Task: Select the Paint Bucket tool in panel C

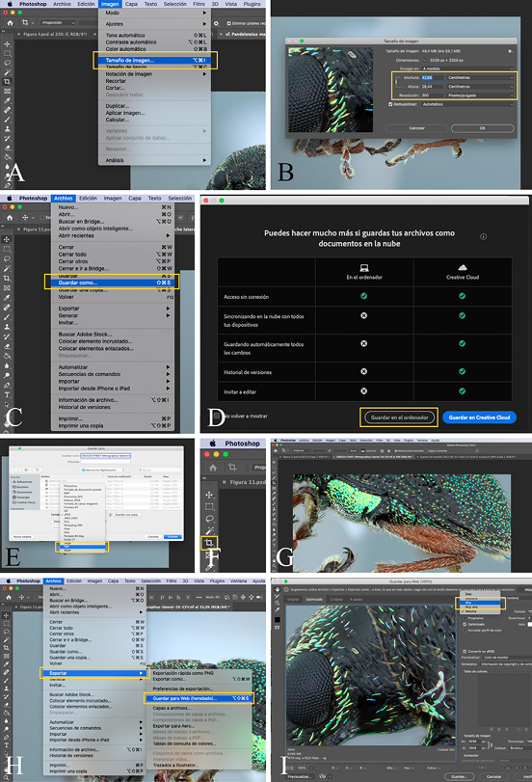Action: pos(8,356)
